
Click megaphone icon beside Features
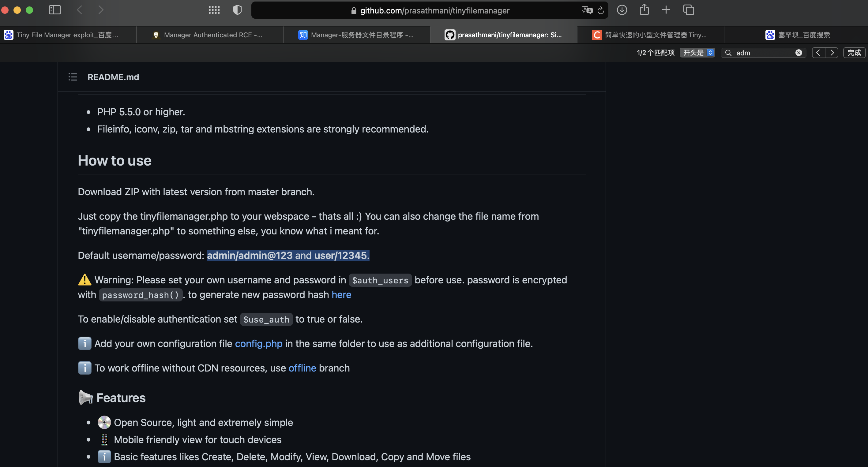(86, 397)
